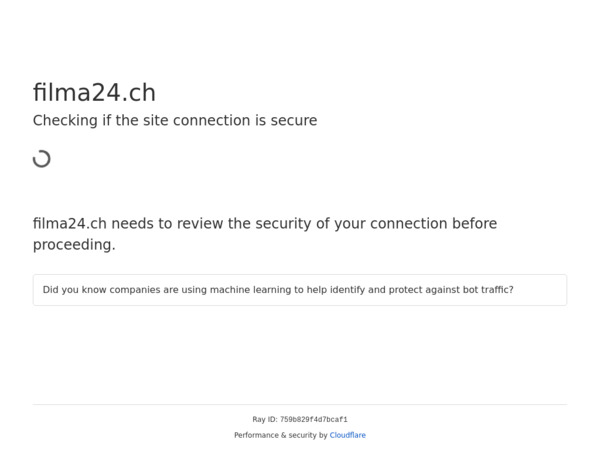Viewport: 600px width, 450px height.
Task: Click the word 'Checking' in the subheading
Action: point(65,121)
